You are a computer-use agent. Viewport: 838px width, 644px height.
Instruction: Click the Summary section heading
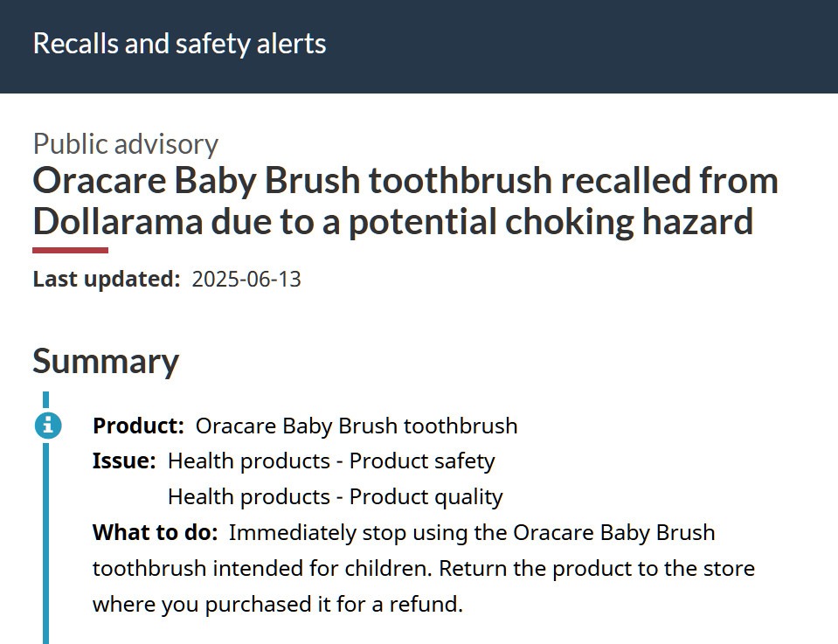[x=106, y=362]
